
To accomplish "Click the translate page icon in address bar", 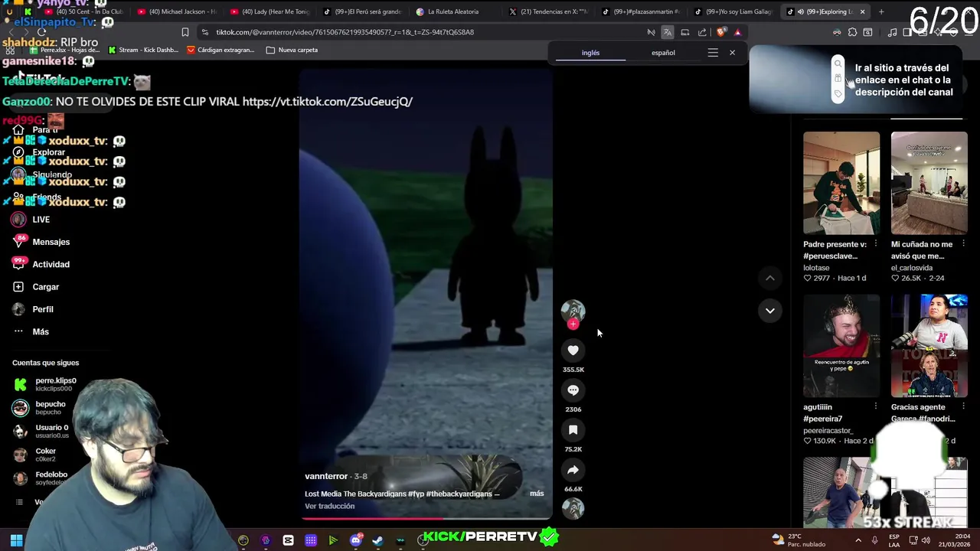I will 668,32.
